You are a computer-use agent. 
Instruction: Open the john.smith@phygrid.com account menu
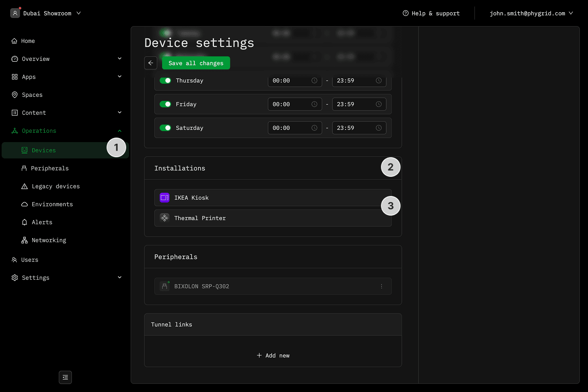pyautogui.click(x=531, y=13)
